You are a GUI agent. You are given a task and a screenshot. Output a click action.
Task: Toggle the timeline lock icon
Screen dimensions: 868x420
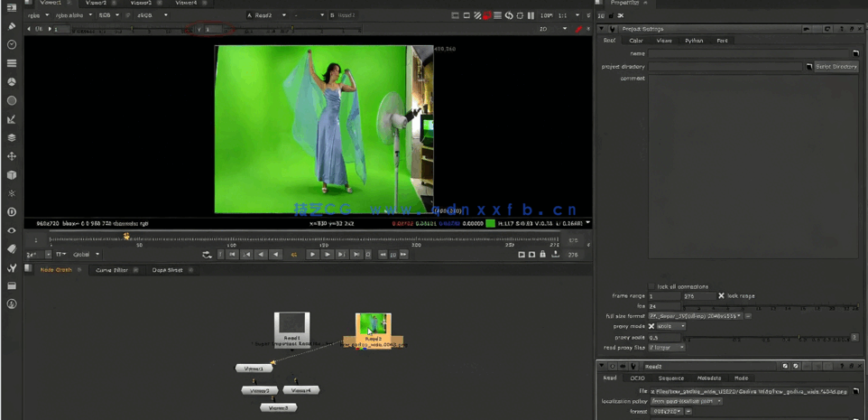coord(542,255)
